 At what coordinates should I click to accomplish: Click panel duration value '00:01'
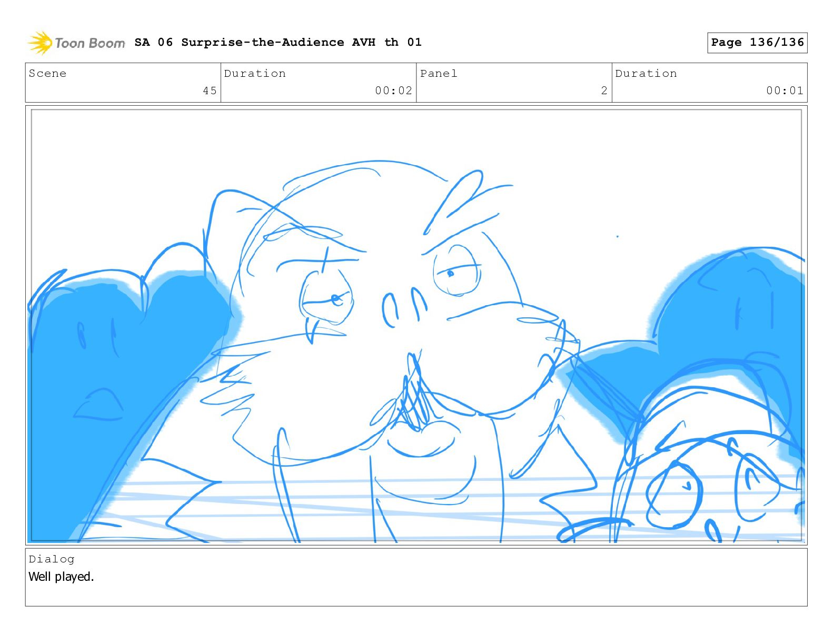785,90
